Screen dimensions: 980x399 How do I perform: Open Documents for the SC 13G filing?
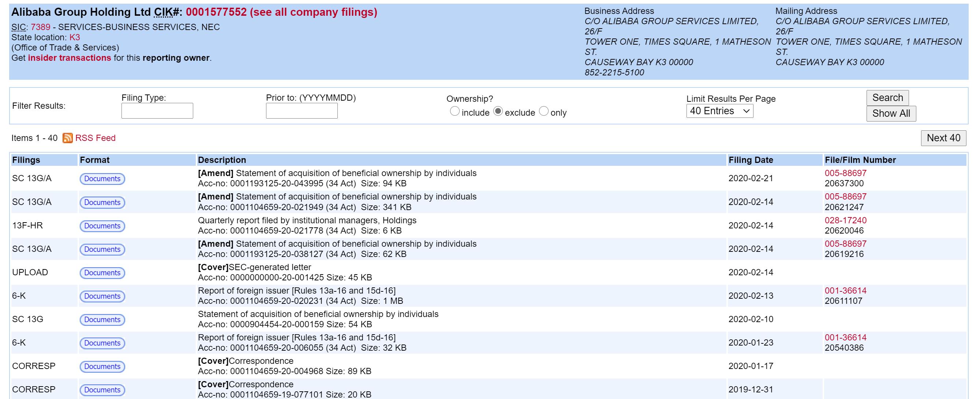[102, 320]
